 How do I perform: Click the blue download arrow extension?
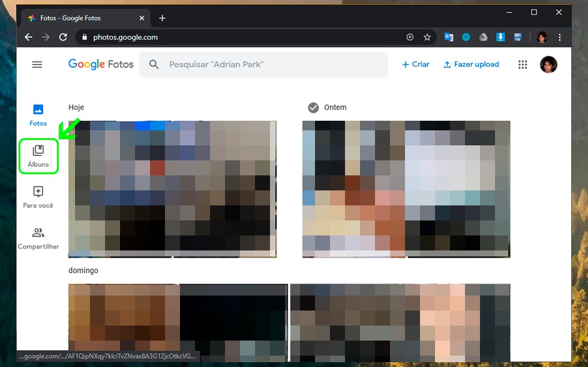[x=500, y=37]
